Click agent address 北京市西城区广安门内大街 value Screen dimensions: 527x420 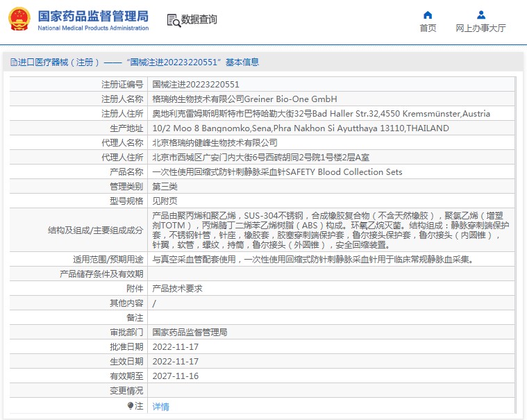[x=261, y=158]
